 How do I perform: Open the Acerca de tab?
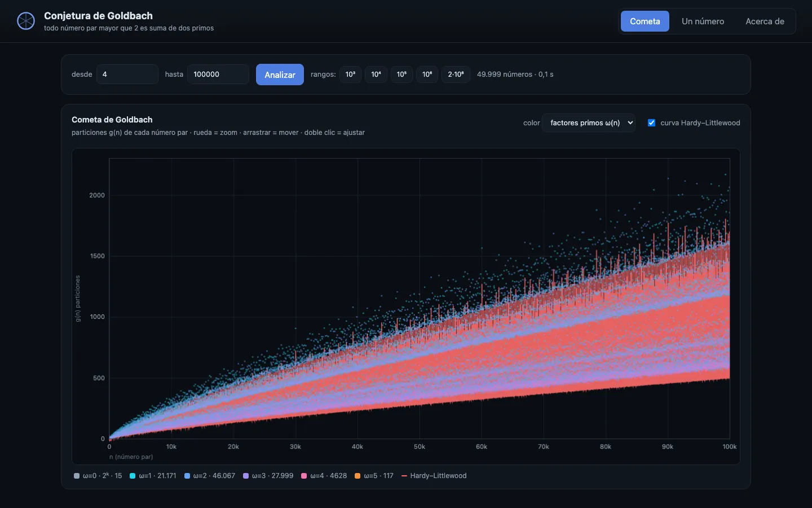pos(765,21)
